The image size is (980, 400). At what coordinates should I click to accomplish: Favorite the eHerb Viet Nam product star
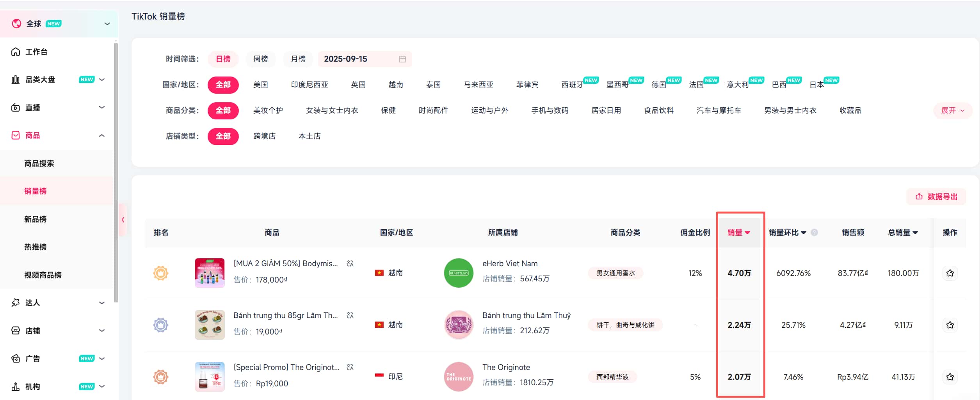point(950,273)
